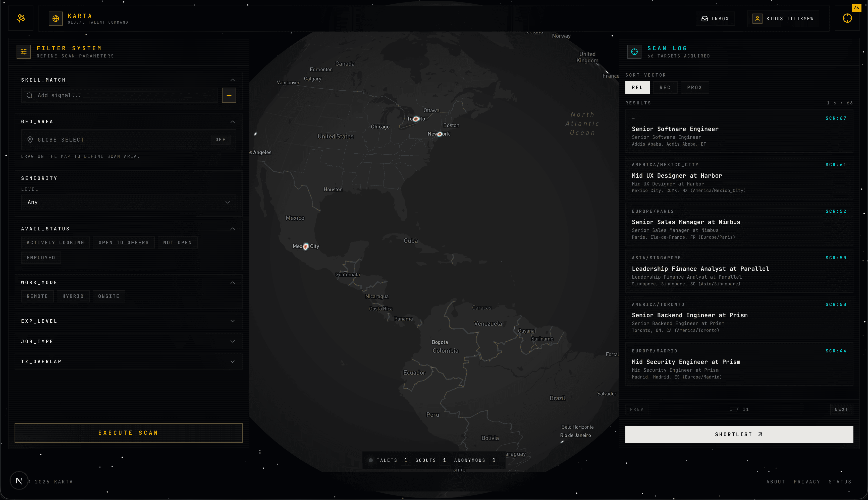Collapse the SKILL_MATCH section

(232, 80)
